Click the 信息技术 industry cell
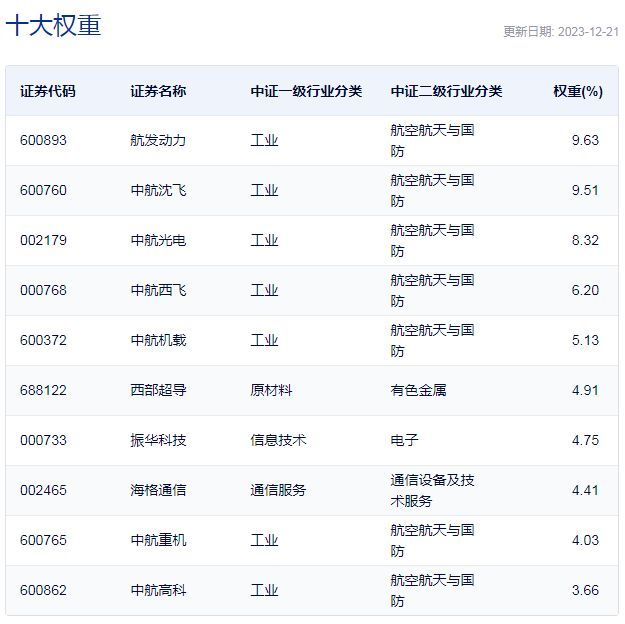Viewport: 625px width, 624px height. click(x=278, y=441)
